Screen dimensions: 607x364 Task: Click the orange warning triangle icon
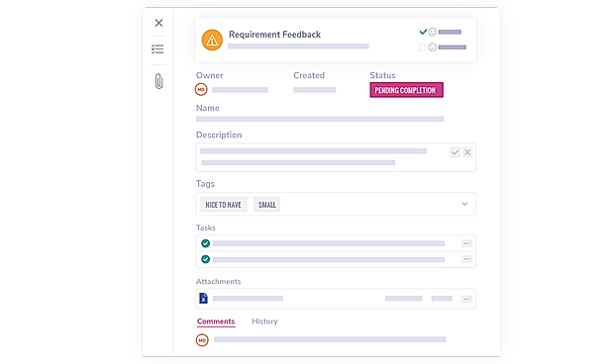pos(212,40)
